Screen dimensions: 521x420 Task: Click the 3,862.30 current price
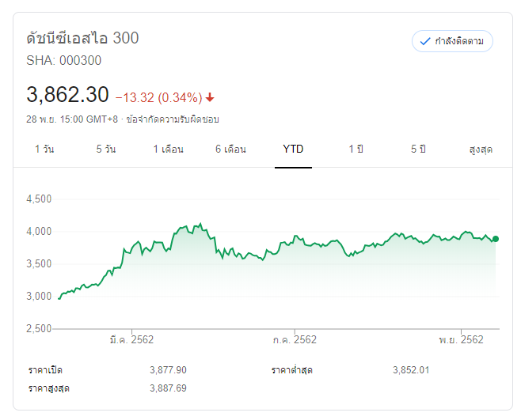coord(67,95)
